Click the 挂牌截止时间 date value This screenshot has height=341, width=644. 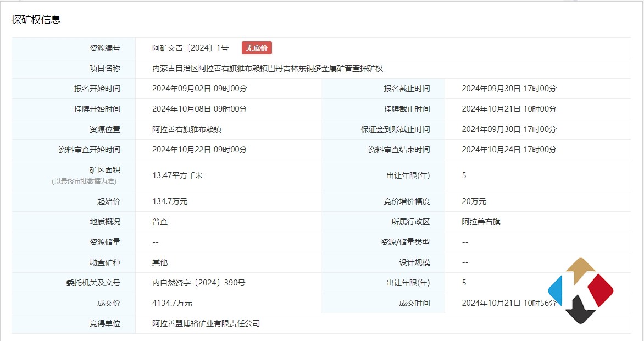coord(509,109)
